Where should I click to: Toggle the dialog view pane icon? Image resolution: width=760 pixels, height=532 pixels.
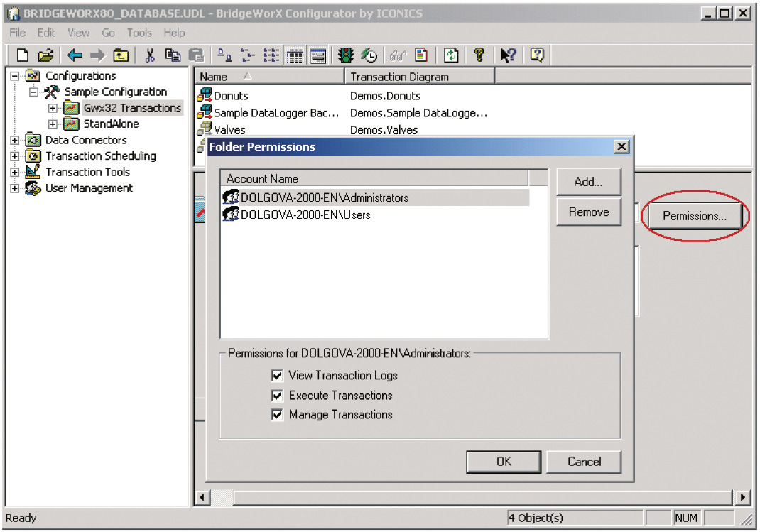(x=318, y=55)
